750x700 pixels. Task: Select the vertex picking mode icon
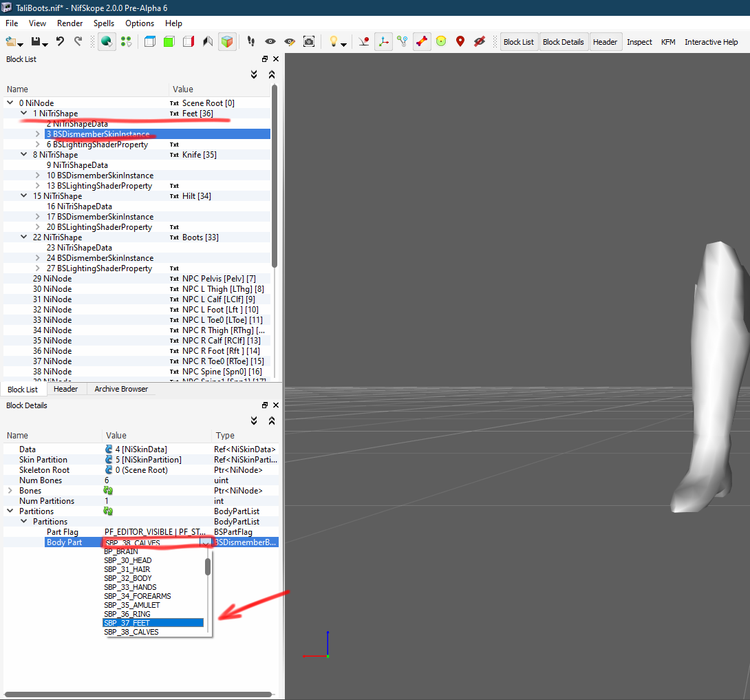126,41
